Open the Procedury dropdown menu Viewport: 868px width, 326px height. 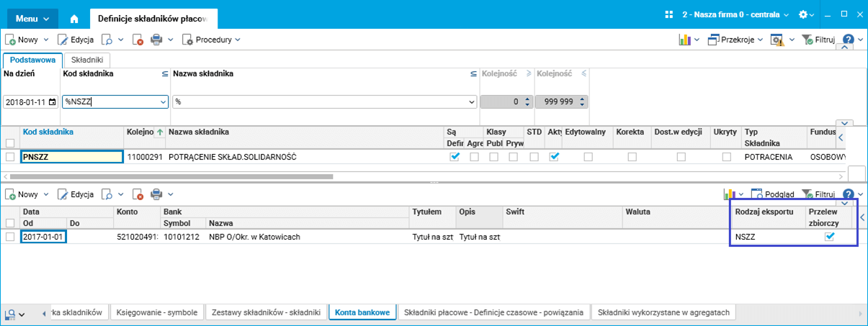[211, 40]
